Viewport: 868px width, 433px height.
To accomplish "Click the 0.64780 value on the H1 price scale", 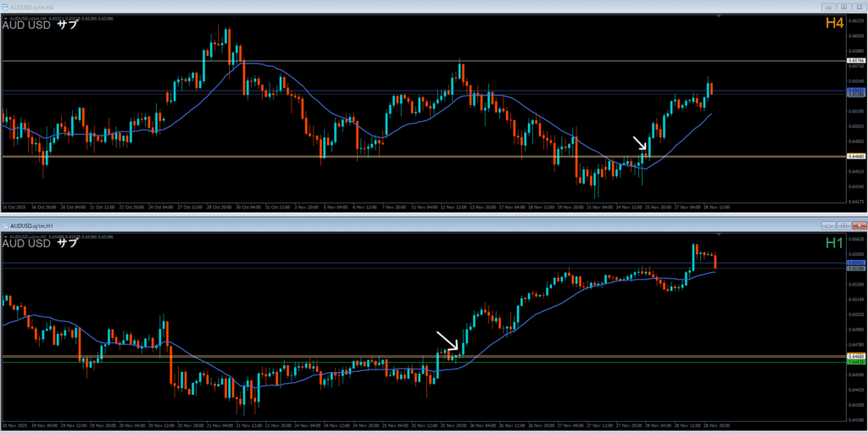I will (x=856, y=345).
